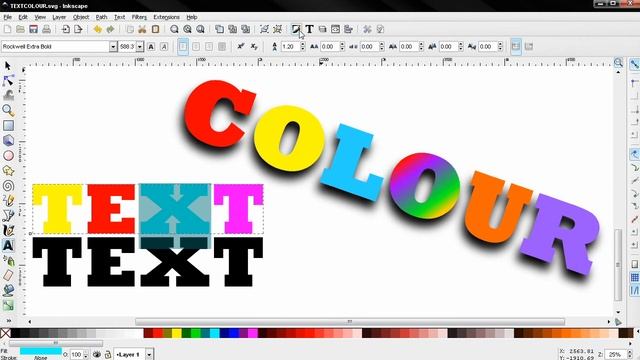
Task: Click the Paste clipboard icon
Action: point(155,29)
